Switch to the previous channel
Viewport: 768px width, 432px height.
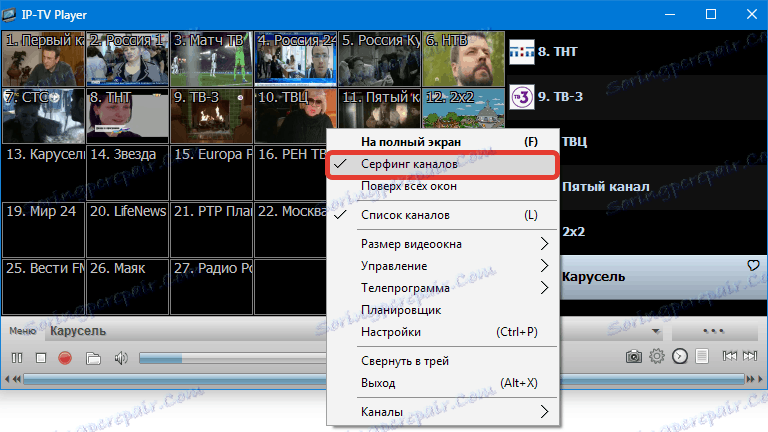[729, 356]
